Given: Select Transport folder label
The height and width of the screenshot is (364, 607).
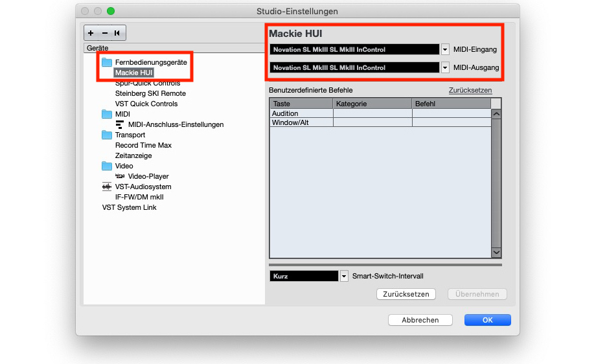Looking at the screenshot, I should [130, 135].
